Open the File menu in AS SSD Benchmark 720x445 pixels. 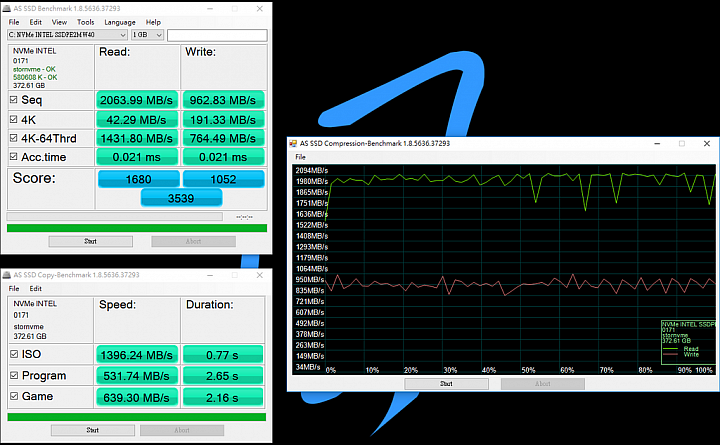[x=14, y=22]
